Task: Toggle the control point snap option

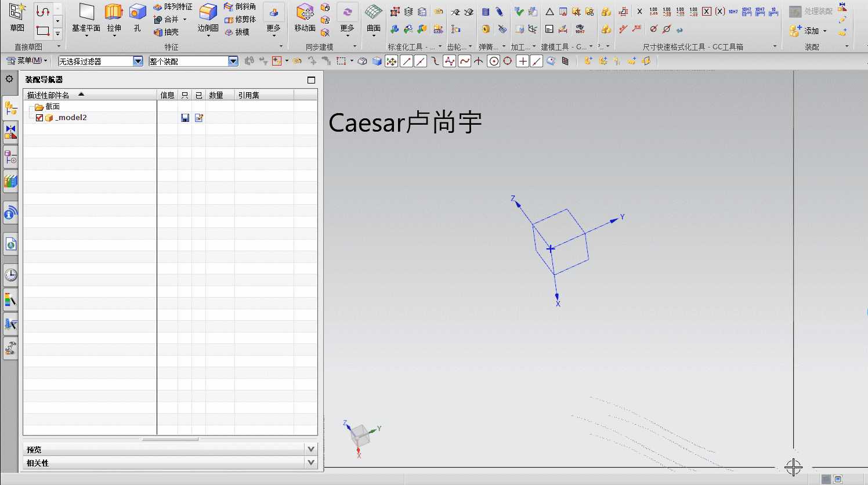Action: point(435,61)
